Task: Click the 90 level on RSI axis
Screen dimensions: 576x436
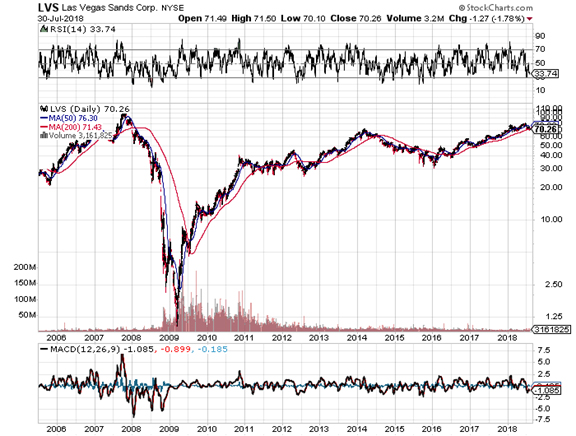Action: [540, 36]
